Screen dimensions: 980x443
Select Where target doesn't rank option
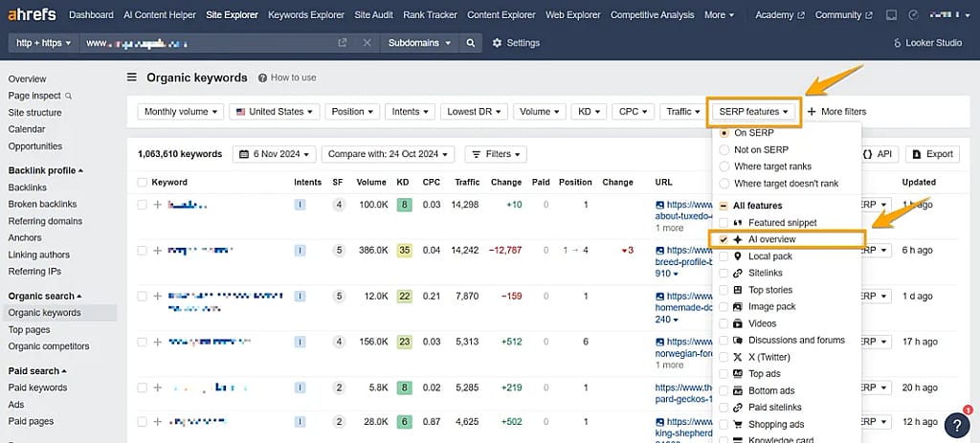tap(724, 183)
